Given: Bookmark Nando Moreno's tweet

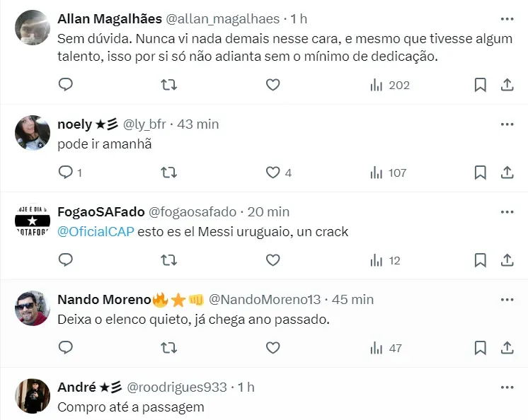Looking at the screenshot, I should pyautogui.click(x=480, y=348).
